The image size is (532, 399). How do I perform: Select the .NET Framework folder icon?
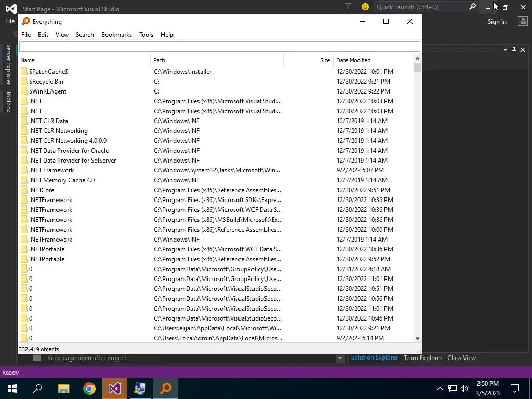24,170
